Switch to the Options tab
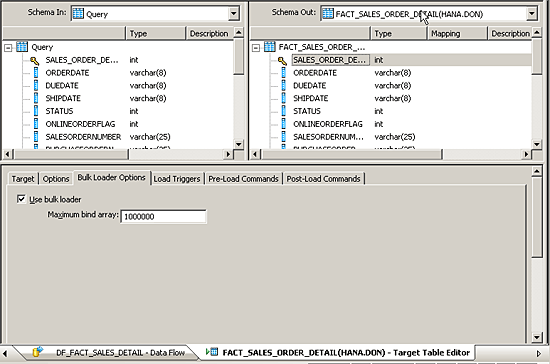The width and height of the screenshot is (550, 364). click(56, 179)
